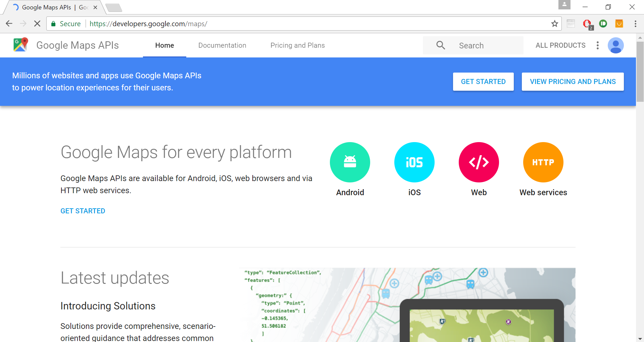The image size is (644, 342).
Task: Click the Web label under its icon
Action: point(479,193)
